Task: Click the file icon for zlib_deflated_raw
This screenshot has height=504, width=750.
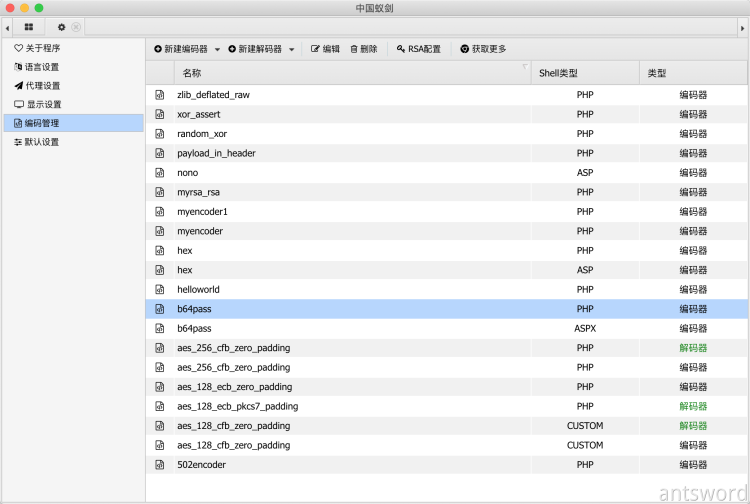Action: tap(159, 95)
